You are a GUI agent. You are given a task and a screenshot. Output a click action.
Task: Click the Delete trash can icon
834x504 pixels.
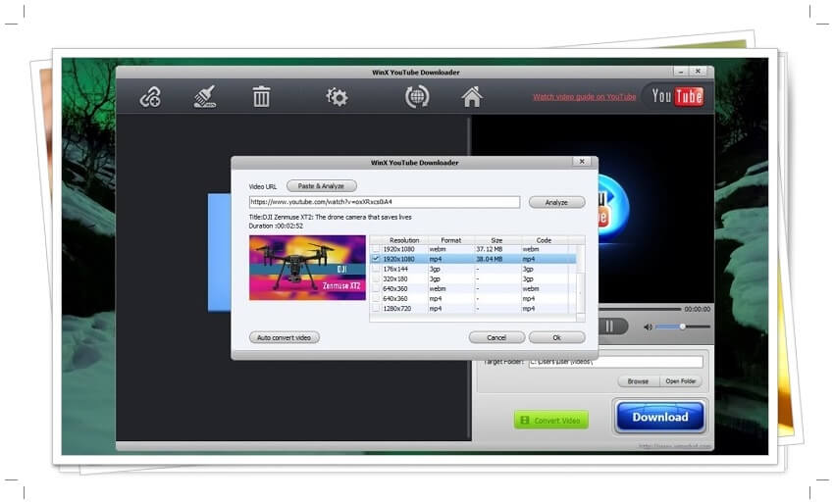tap(261, 97)
